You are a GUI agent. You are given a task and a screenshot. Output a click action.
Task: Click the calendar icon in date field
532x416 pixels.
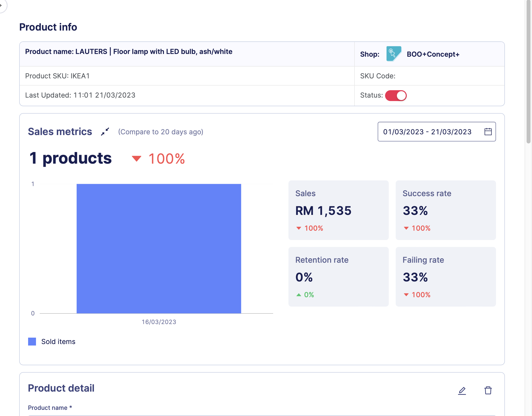pos(488,132)
